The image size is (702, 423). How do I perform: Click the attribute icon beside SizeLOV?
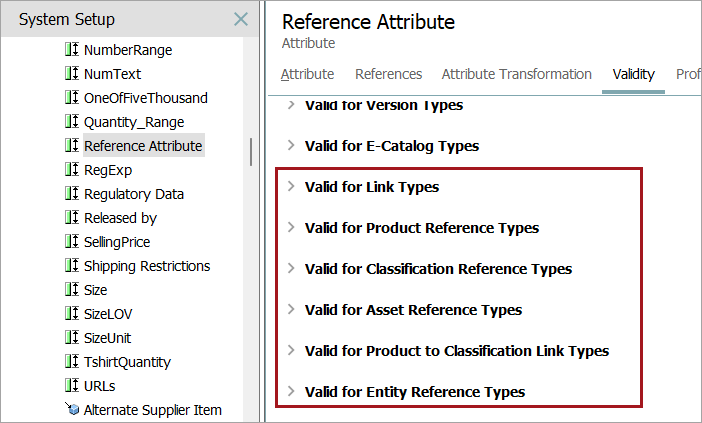[72, 313]
